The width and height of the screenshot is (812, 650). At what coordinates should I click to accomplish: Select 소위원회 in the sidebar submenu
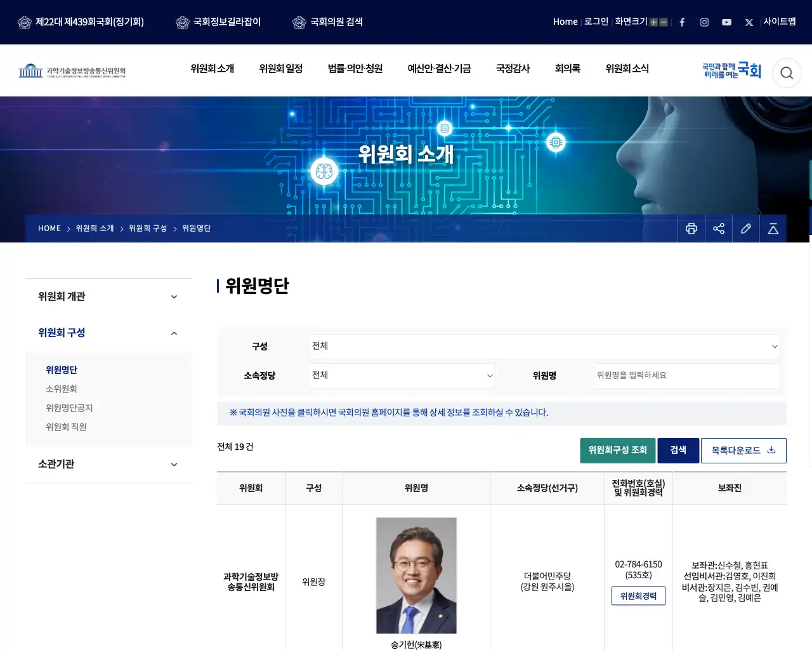tap(62, 389)
